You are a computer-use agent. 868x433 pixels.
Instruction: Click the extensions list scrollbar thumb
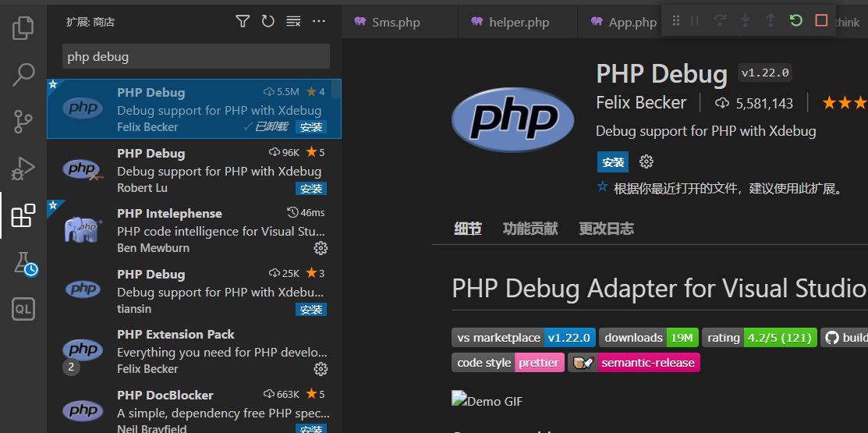pos(336,89)
